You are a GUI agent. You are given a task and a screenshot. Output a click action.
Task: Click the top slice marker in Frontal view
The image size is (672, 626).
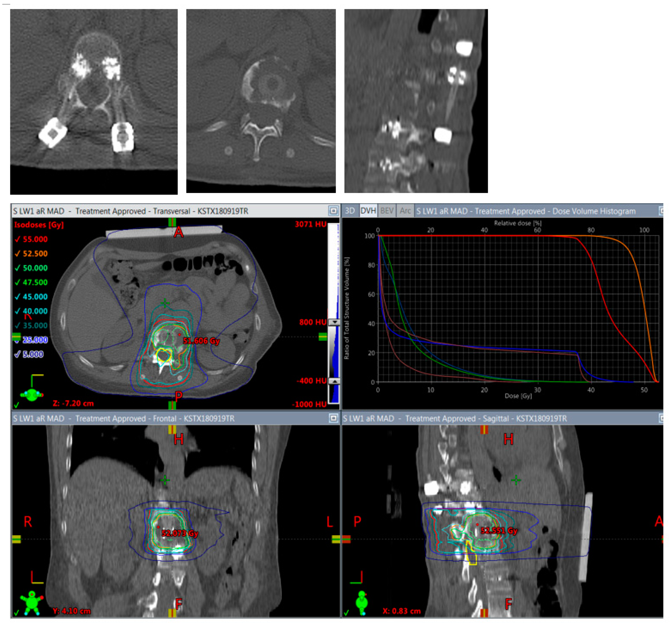172,429
